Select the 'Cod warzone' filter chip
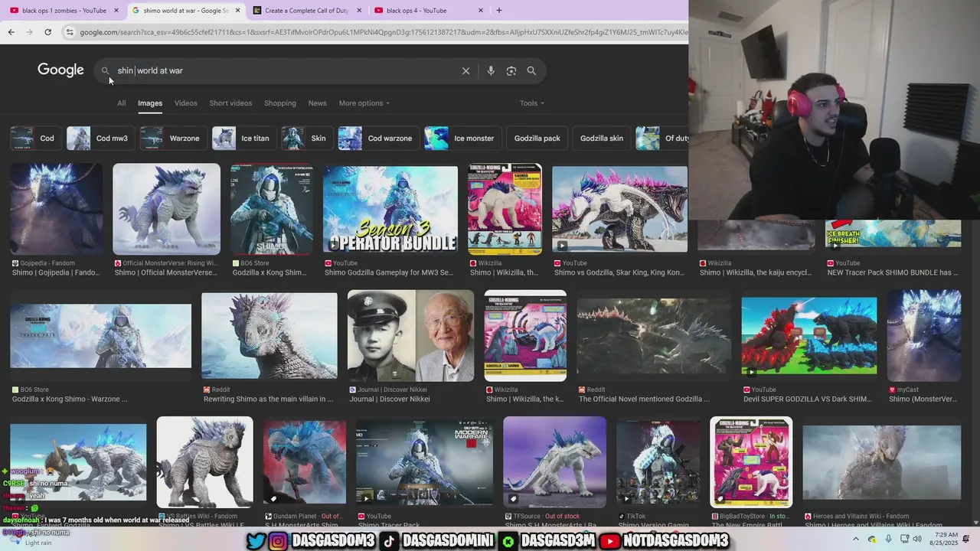 pyautogui.click(x=378, y=139)
